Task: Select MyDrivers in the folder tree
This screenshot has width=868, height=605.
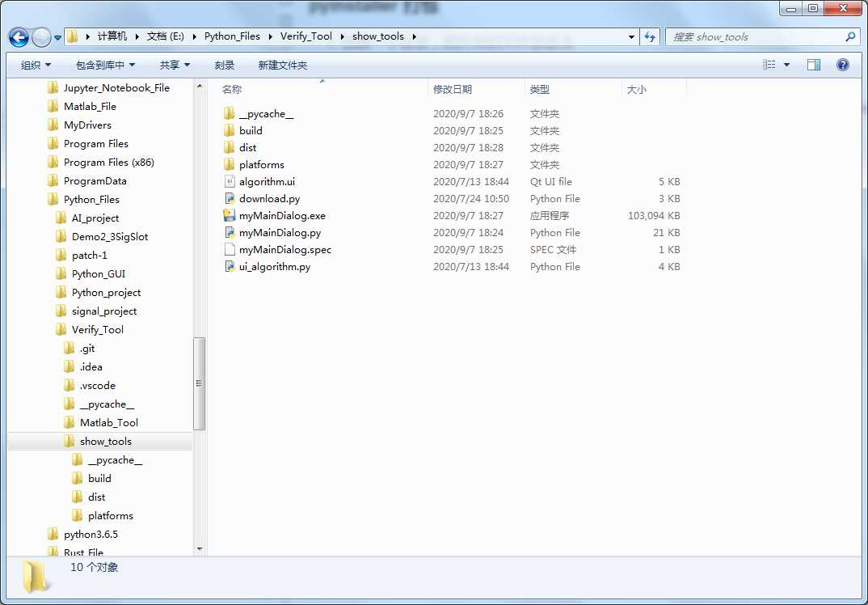Action: click(87, 125)
